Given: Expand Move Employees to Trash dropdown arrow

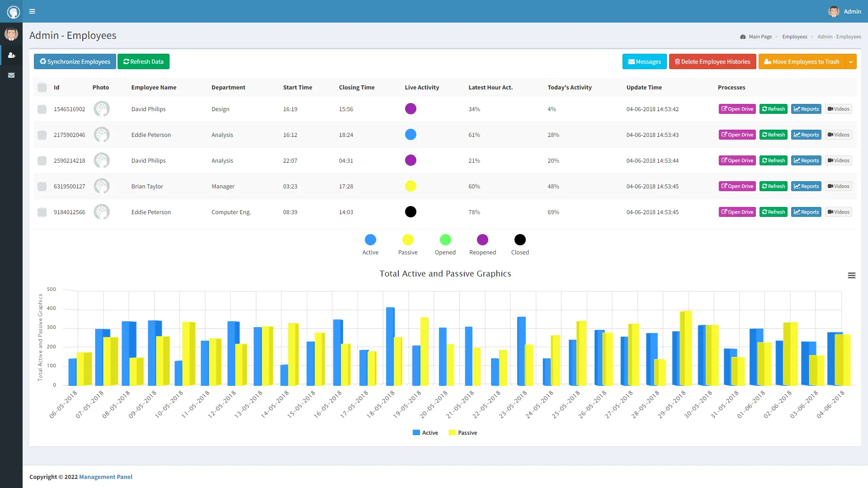Looking at the screenshot, I should click(x=851, y=61).
